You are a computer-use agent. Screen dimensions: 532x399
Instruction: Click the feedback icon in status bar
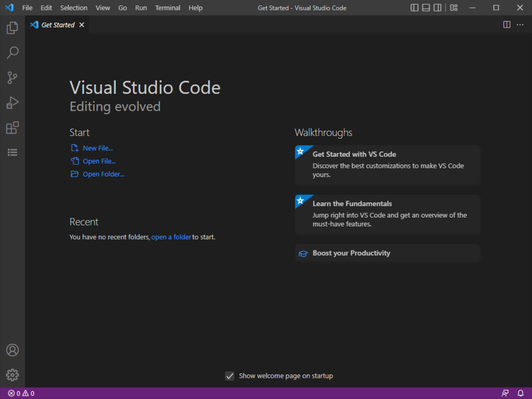(x=505, y=393)
